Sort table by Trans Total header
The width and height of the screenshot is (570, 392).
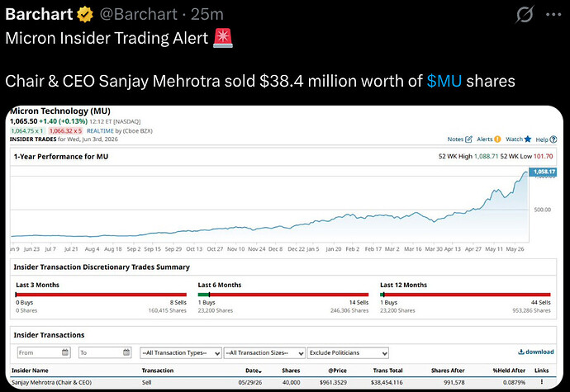(x=387, y=371)
